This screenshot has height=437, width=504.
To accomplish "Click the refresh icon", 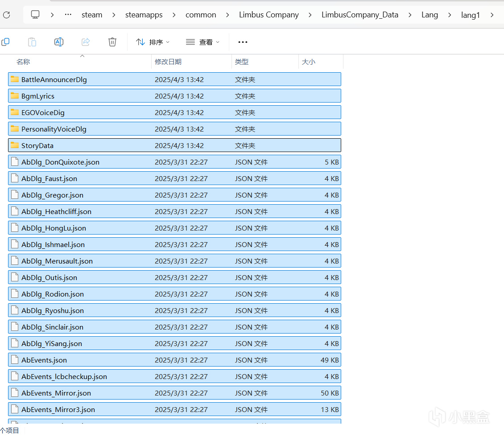I will click(6, 15).
